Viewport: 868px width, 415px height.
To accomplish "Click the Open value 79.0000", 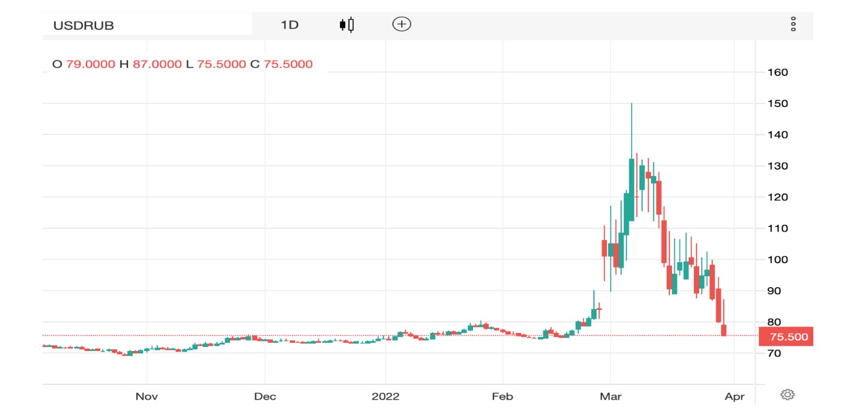I will coord(90,65).
